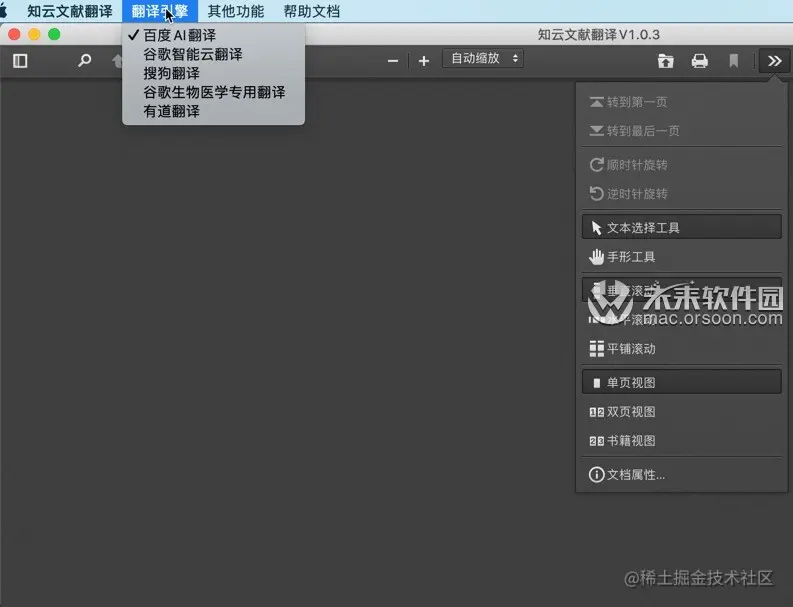Click the bookmark icon in toolbar
Viewport: 793px width, 607px height.
click(733, 61)
